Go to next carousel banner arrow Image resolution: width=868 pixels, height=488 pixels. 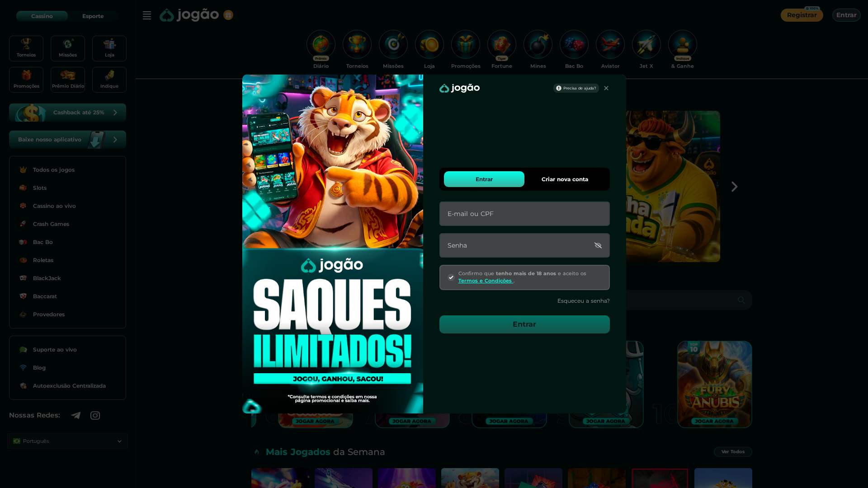click(x=735, y=187)
